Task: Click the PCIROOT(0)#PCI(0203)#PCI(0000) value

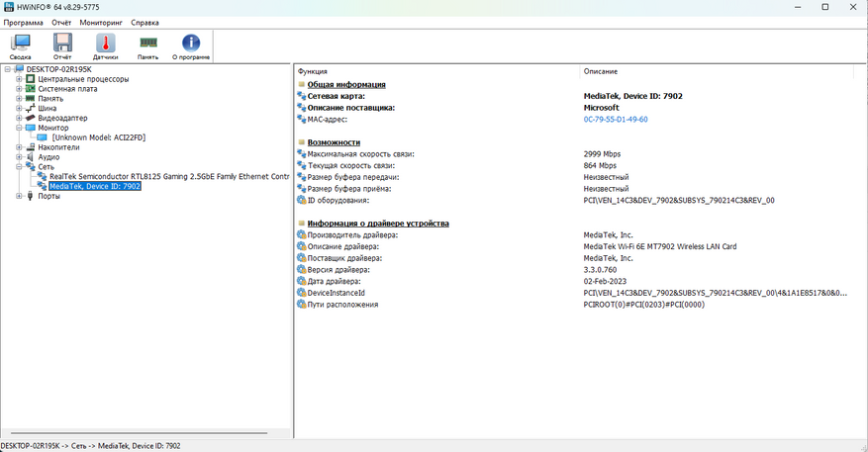Action: tap(643, 305)
